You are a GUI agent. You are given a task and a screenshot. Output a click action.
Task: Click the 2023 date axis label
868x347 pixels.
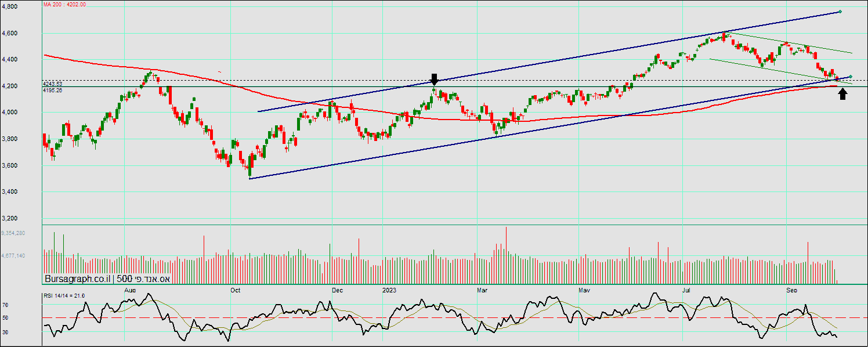[390, 289]
